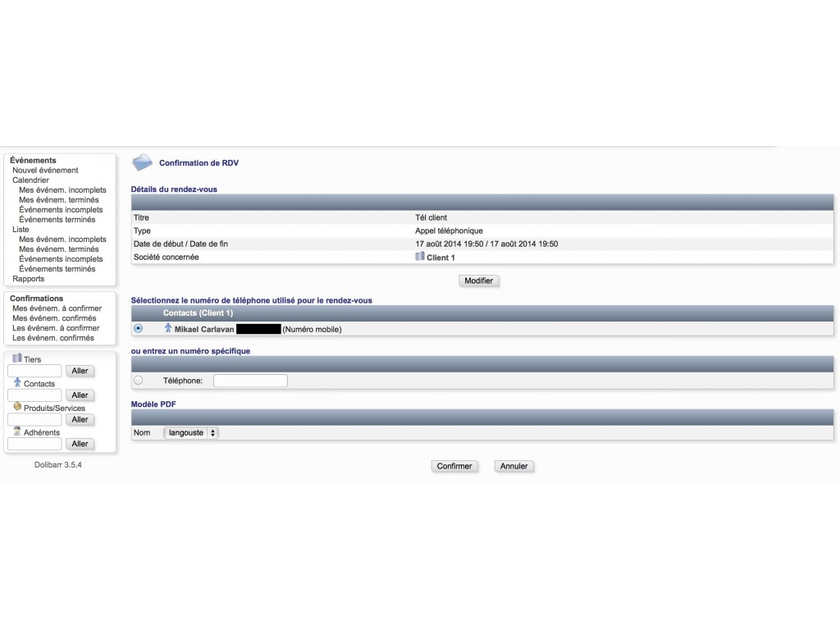This screenshot has width=840, height=630.
Task: Focus the Contacts search field
Action: [x=34, y=395]
